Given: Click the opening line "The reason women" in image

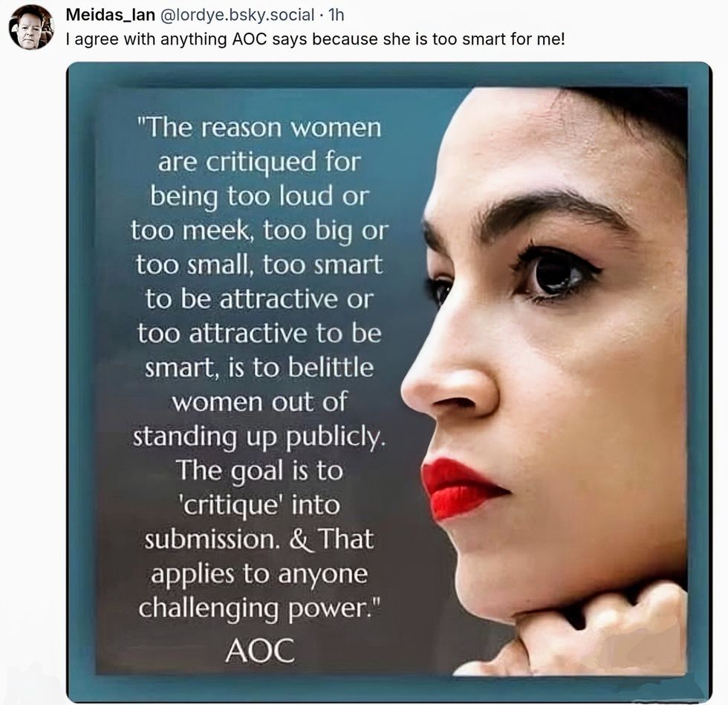Looking at the screenshot, I should click(x=259, y=127).
